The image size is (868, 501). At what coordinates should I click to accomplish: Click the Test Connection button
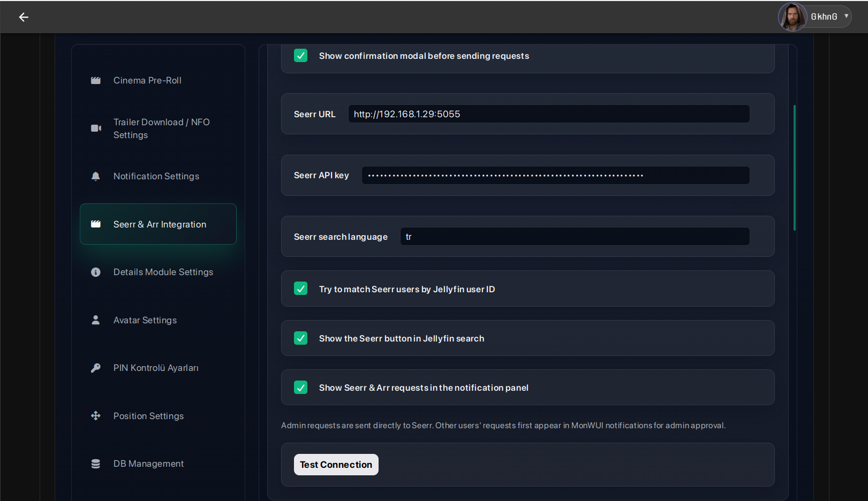point(336,465)
